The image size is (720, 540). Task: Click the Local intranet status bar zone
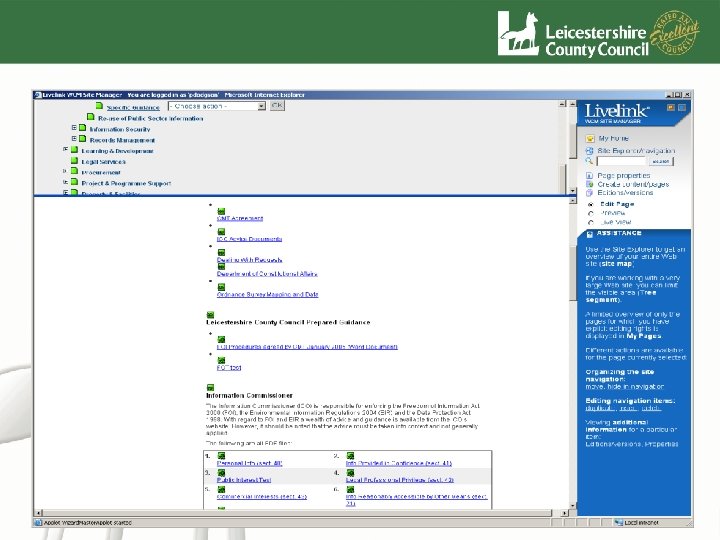[x=636, y=523]
